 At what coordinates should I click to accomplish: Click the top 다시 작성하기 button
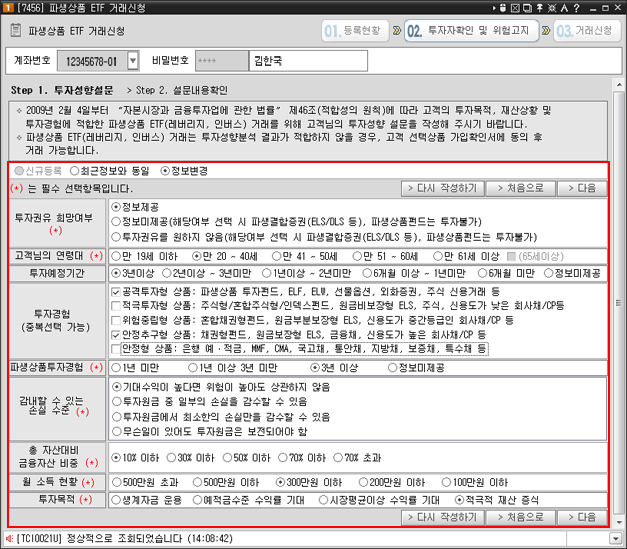442,188
